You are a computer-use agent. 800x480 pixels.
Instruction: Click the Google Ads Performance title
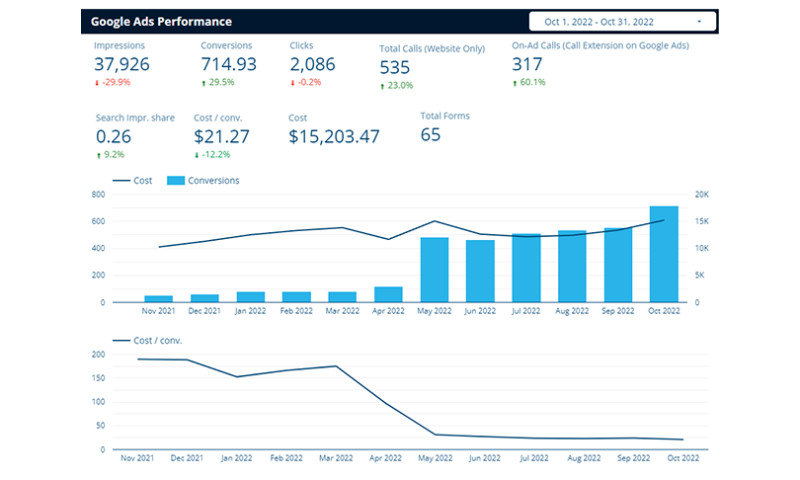[x=161, y=21]
